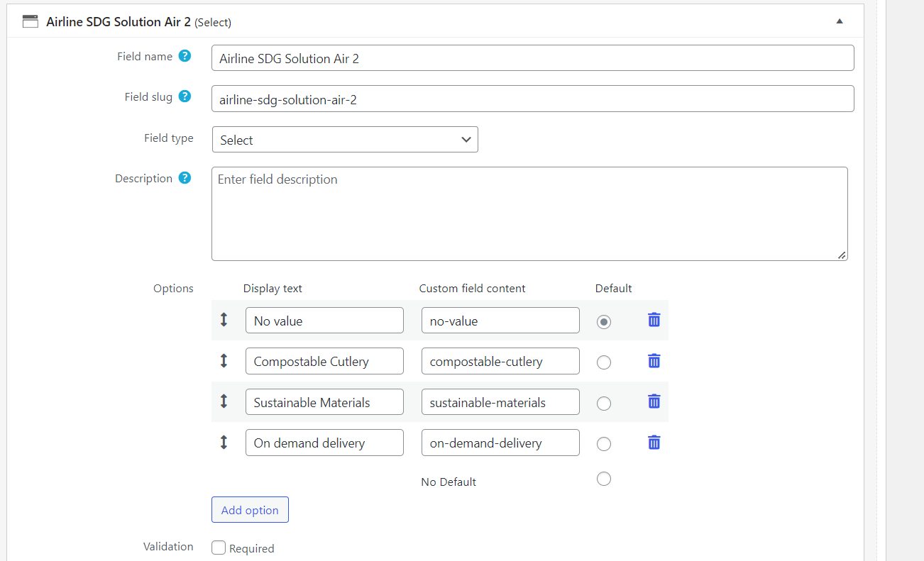
Task: Edit the Compostable Cutlery display text field
Action: click(324, 361)
